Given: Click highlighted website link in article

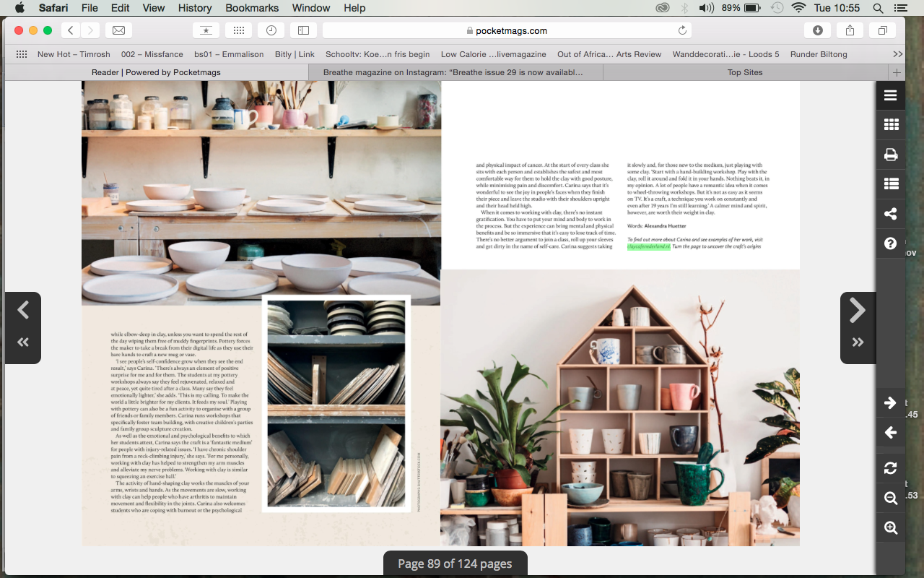Looking at the screenshot, I should tap(648, 246).
